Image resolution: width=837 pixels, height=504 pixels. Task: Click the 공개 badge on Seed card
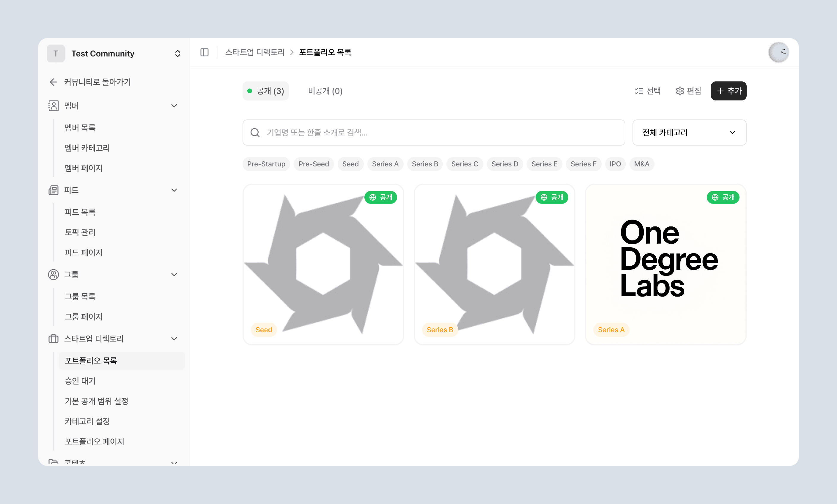(x=380, y=197)
